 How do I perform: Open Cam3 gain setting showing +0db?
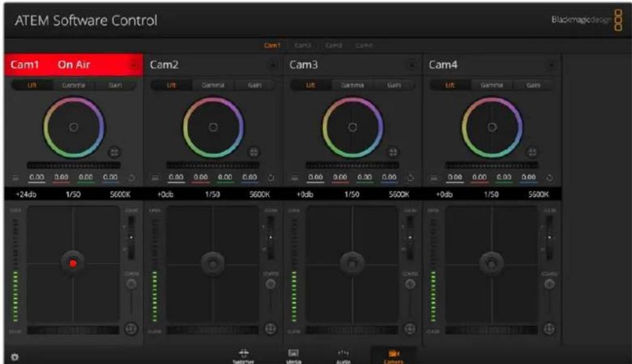[305, 194]
